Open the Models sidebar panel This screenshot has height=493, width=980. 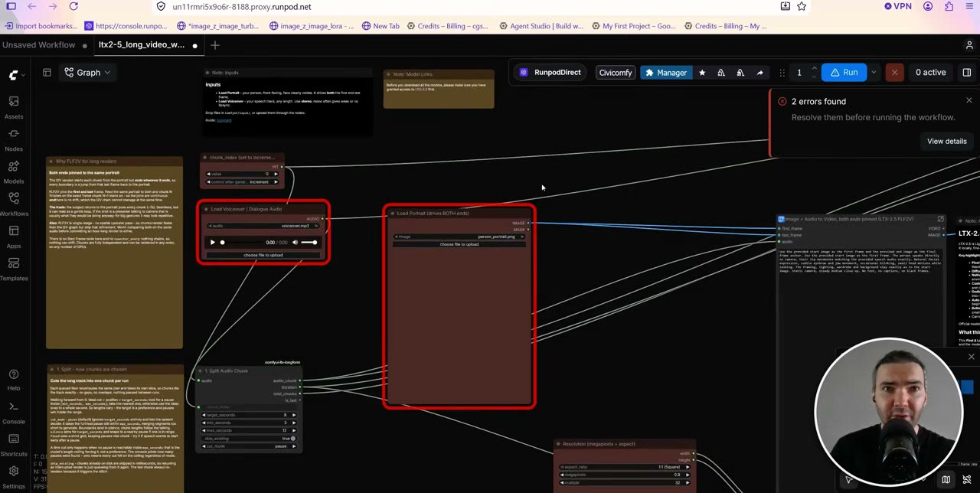point(14,172)
